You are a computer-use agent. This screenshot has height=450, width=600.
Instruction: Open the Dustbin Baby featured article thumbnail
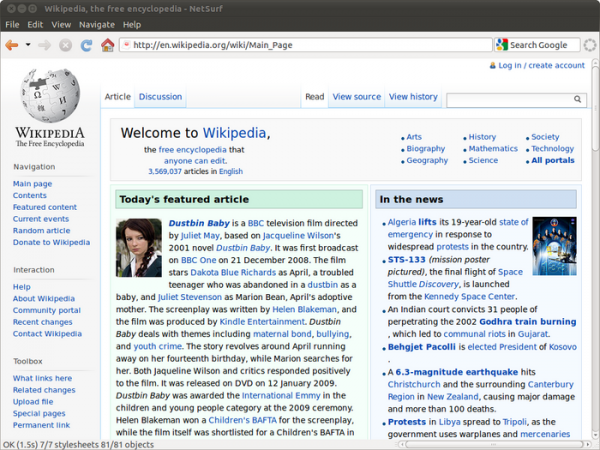138,248
